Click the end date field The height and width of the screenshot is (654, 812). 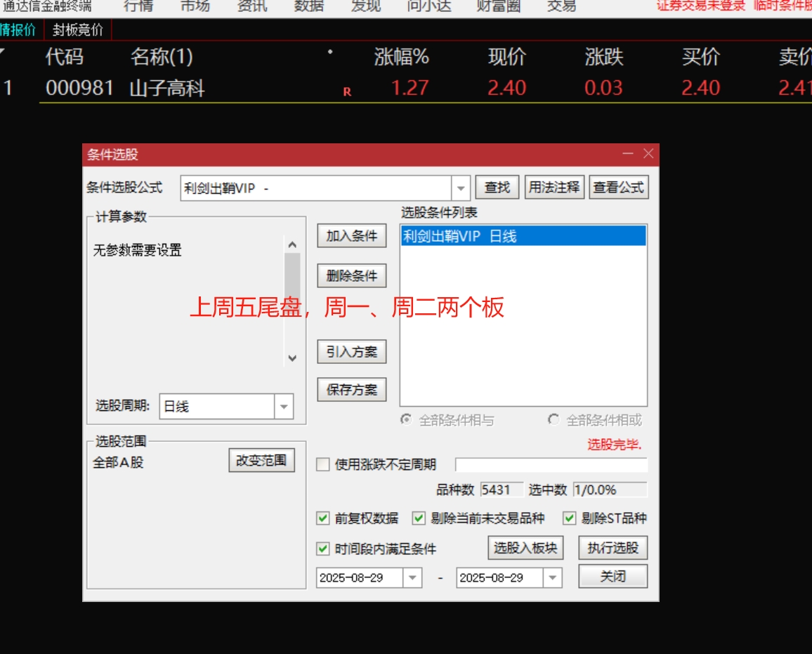click(x=499, y=577)
